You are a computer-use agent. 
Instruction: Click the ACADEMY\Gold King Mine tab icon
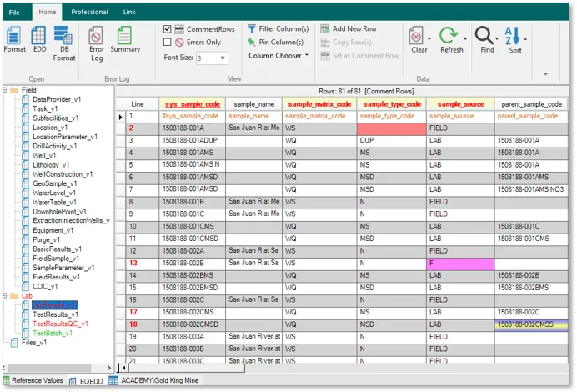tap(113, 380)
